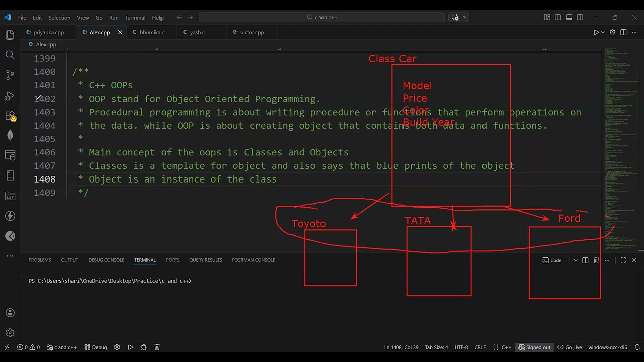Open remote window indicator in status bar
This screenshot has width=644, height=362.
(7, 347)
